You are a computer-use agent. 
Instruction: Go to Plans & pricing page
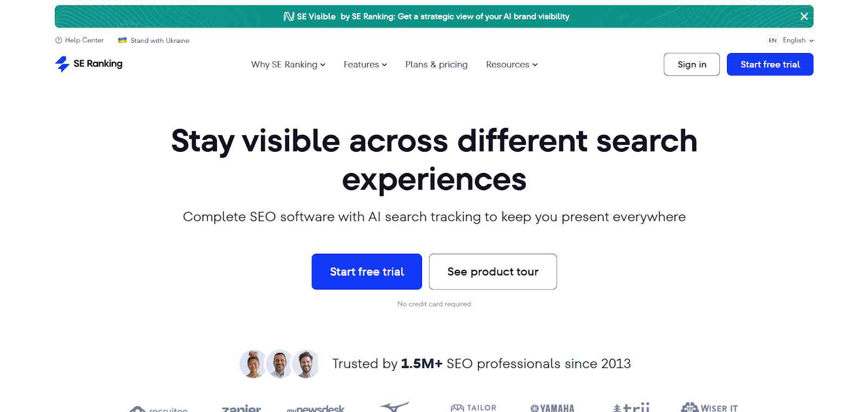436,65
